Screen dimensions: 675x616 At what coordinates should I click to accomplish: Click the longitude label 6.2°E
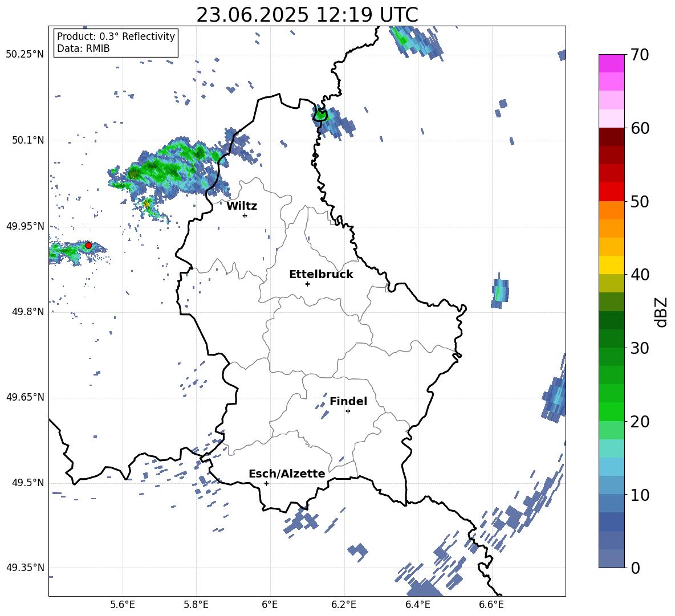tap(344, 605)
